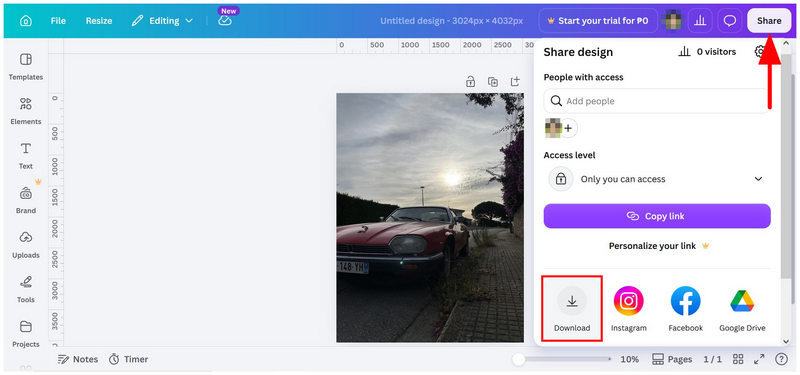Select the red car photo on canvas
The width and height of the screenshot is (800, 375).
point(430,217)
